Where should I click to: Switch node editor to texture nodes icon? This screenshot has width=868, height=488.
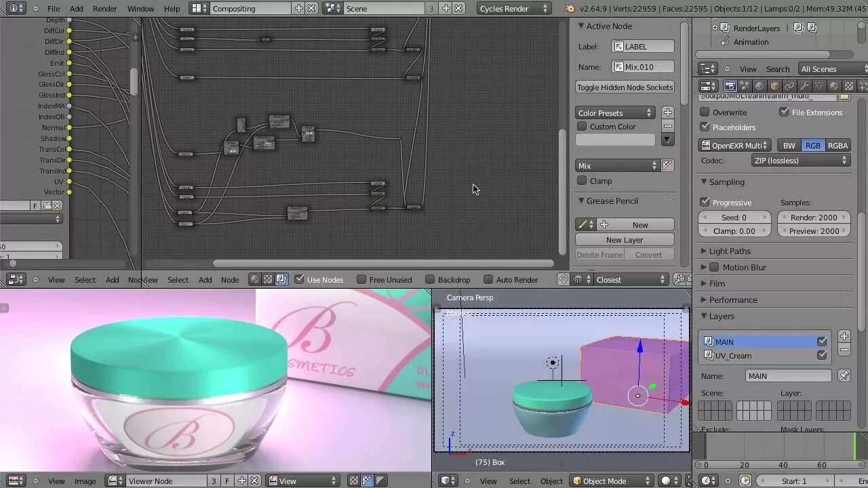point(267,279)
